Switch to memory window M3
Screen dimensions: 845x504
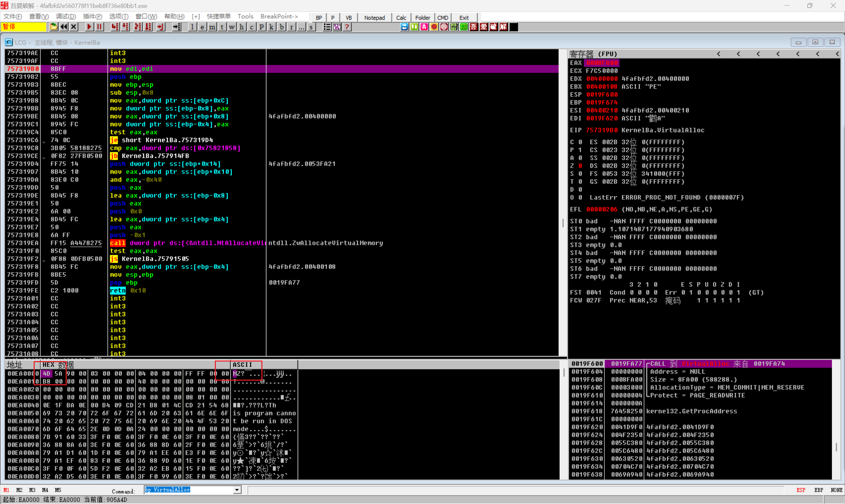click(32, 490)
